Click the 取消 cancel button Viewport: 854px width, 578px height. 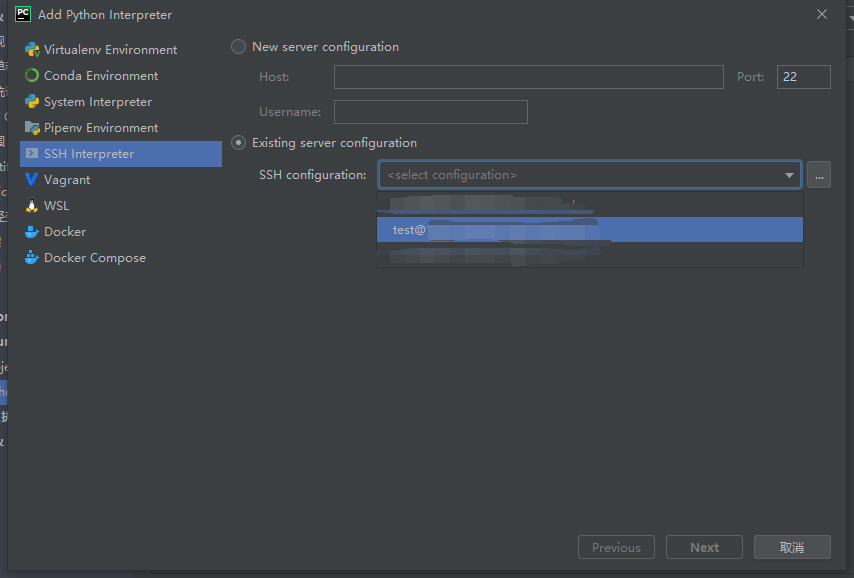tap(792, 547)
